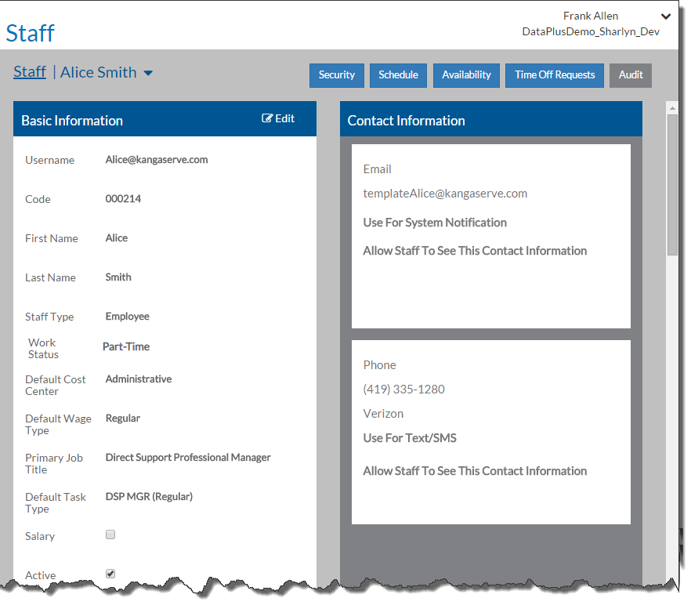The height and width of the screenshot is (616, 691).
Task: Open the Security tab
Action: [x=337, y=75]
